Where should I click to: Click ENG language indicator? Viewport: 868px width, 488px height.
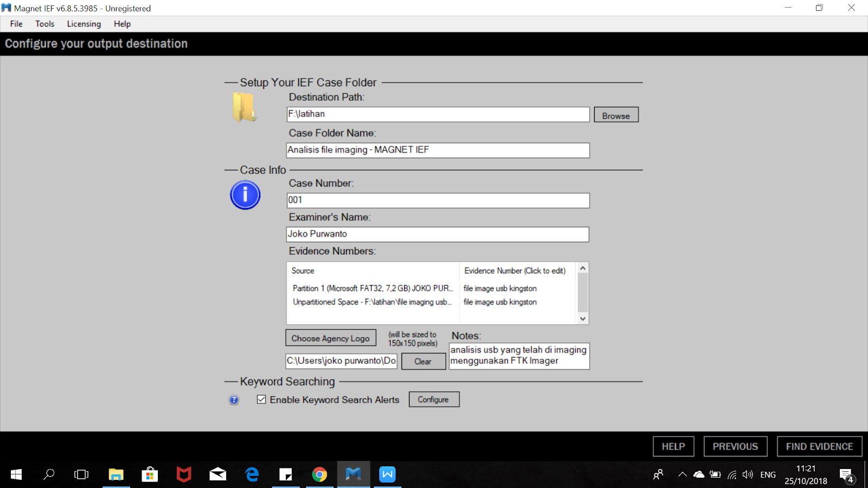pyautogui.click(x=768, y=475)
